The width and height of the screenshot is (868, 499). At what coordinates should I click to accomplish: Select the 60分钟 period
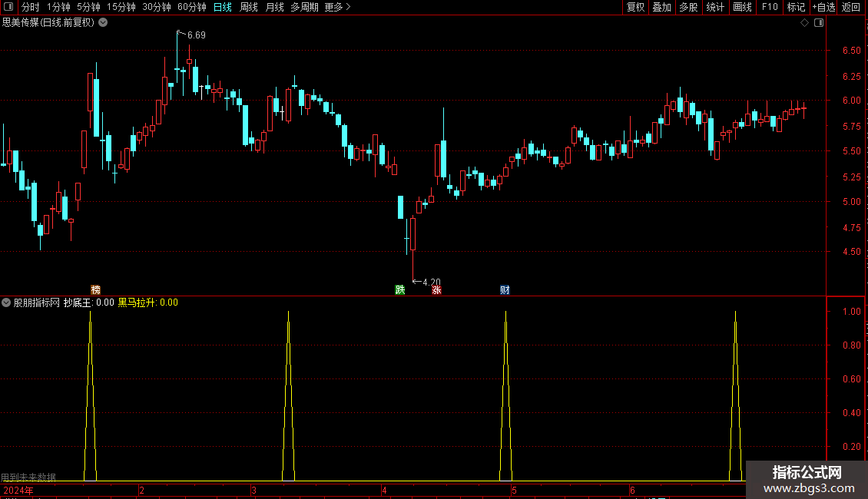coord(191,7)
